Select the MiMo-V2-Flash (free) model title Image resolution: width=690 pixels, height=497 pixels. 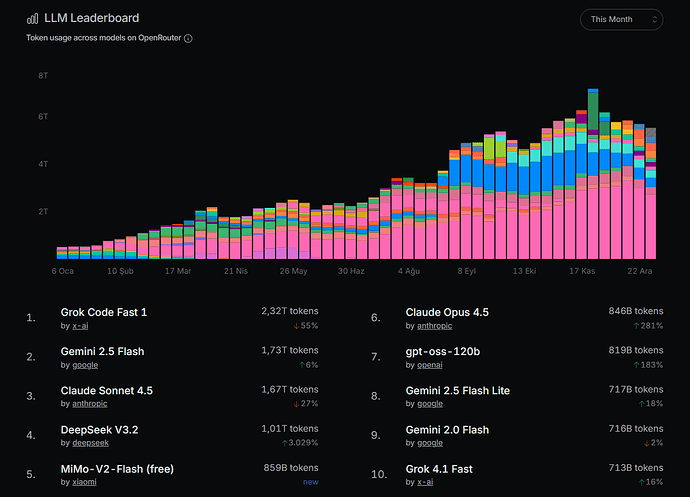(117, 469)
